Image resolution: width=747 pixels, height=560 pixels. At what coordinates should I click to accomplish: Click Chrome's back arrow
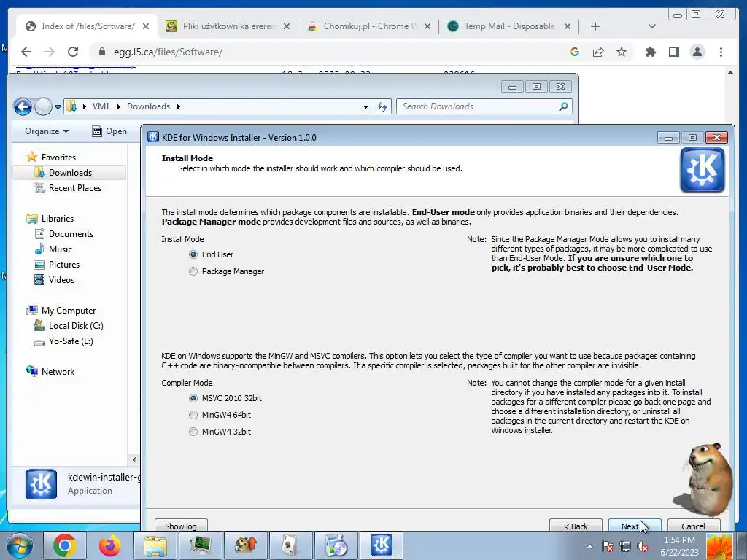26,52
